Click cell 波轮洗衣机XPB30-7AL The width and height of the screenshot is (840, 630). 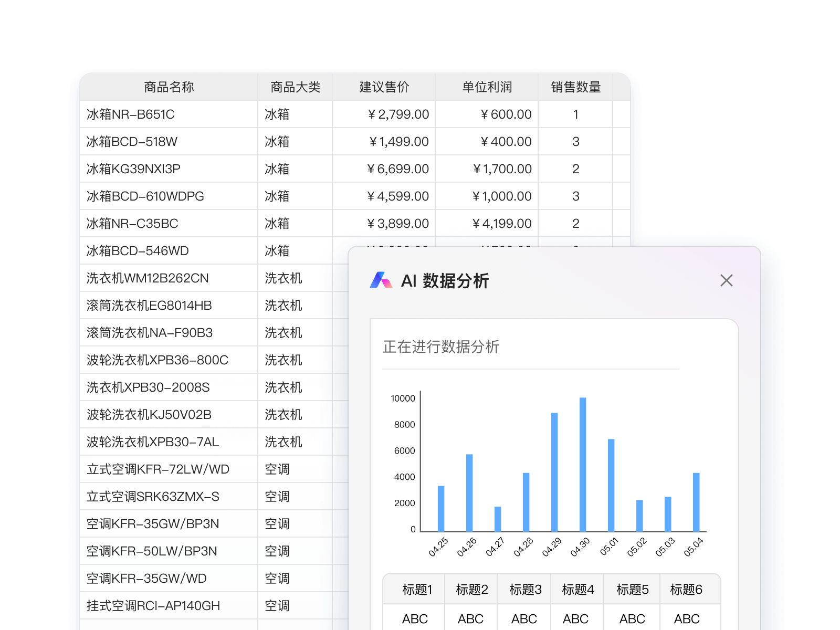[x=169, y=442]
